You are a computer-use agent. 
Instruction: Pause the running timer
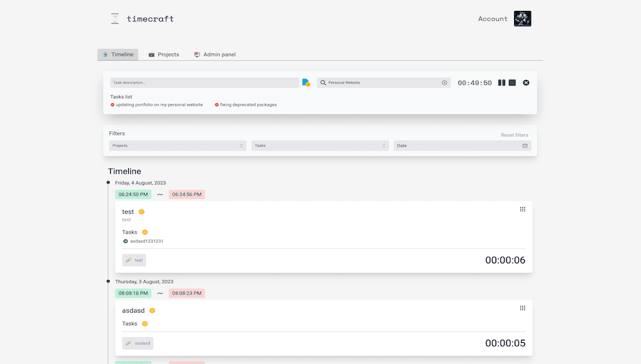pyautogui.click(x=502, y=83)
